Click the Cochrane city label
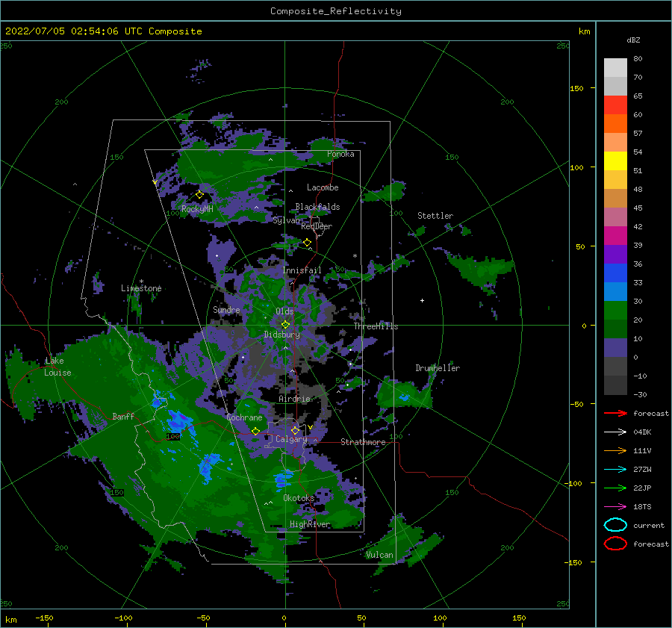Screen dimensions: 672x628 click(x=244, y=417)
